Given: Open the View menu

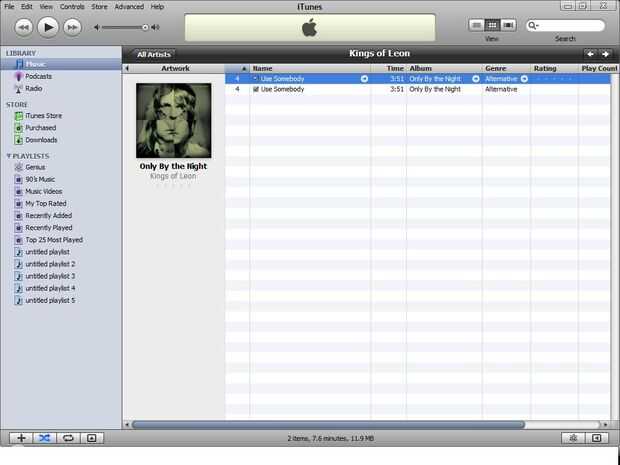Looking at the screenshot, I should (46, 7).
